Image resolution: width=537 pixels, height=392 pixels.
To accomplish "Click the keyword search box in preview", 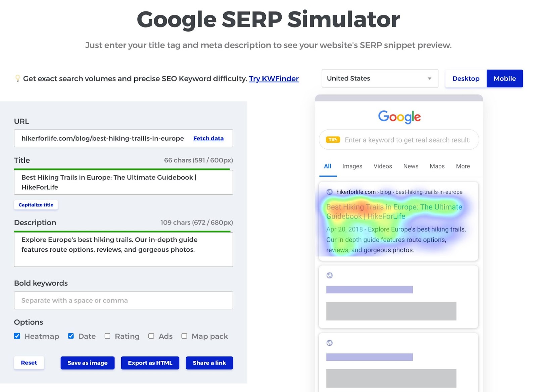I will coord(399,140).
